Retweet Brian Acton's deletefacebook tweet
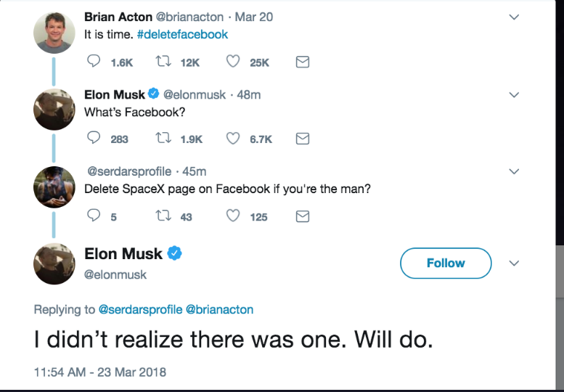The height and width of the screenshot is (392, 564). point(164,62)
